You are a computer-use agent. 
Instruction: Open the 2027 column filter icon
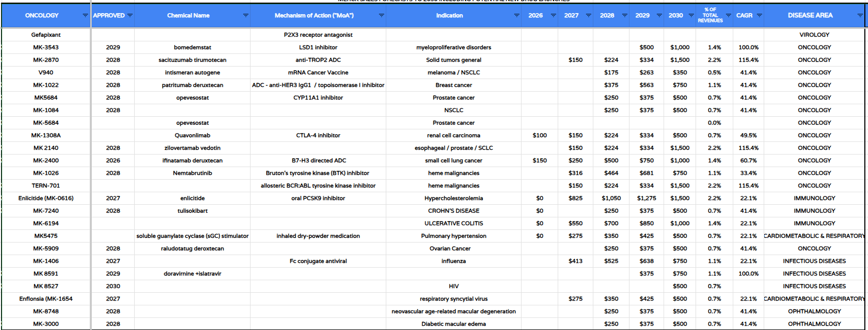(x=588, y=16)
